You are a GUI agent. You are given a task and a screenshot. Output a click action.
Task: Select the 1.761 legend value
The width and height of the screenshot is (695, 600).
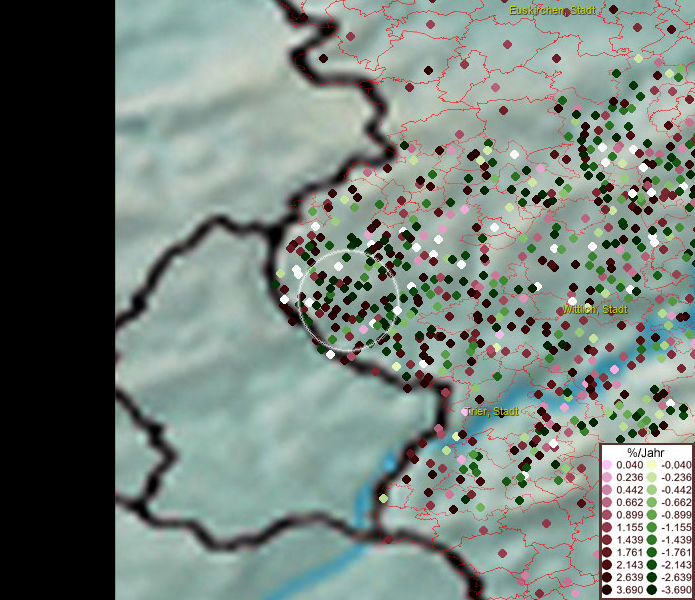(629, 553)
